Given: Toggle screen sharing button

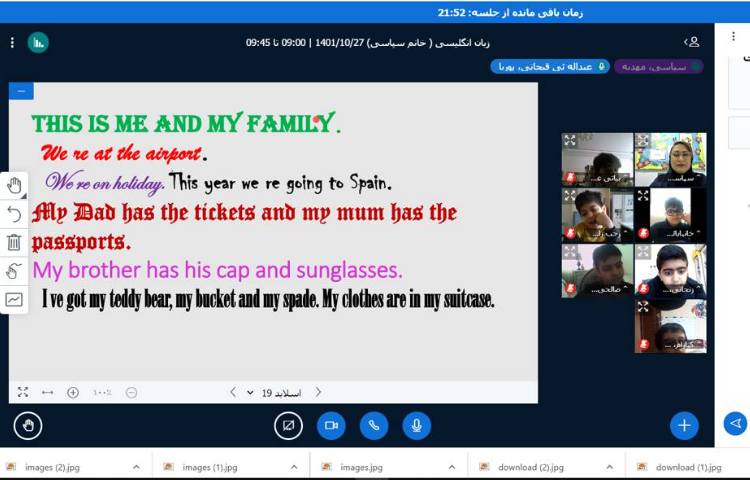Looking at the screenshot, I should (x=288, y=425).
